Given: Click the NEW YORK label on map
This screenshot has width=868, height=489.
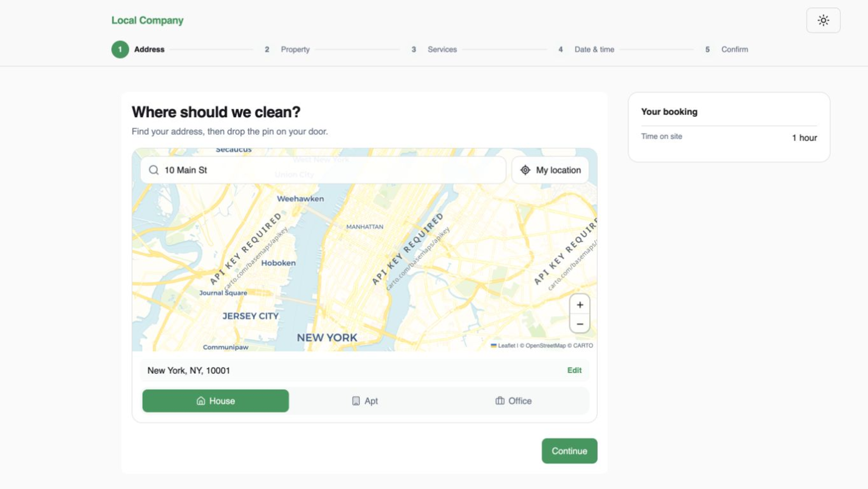Looking at the screenshot, I should pos(327,338).
